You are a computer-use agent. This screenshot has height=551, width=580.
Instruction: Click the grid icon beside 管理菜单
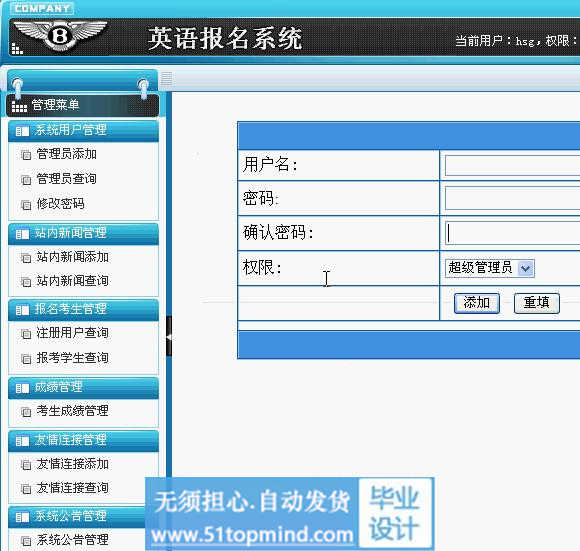(x=19, y=106)
